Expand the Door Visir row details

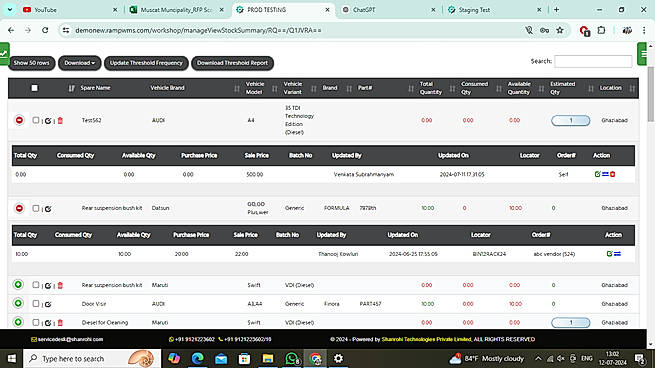pyautogui.click(x=18, y=303)
